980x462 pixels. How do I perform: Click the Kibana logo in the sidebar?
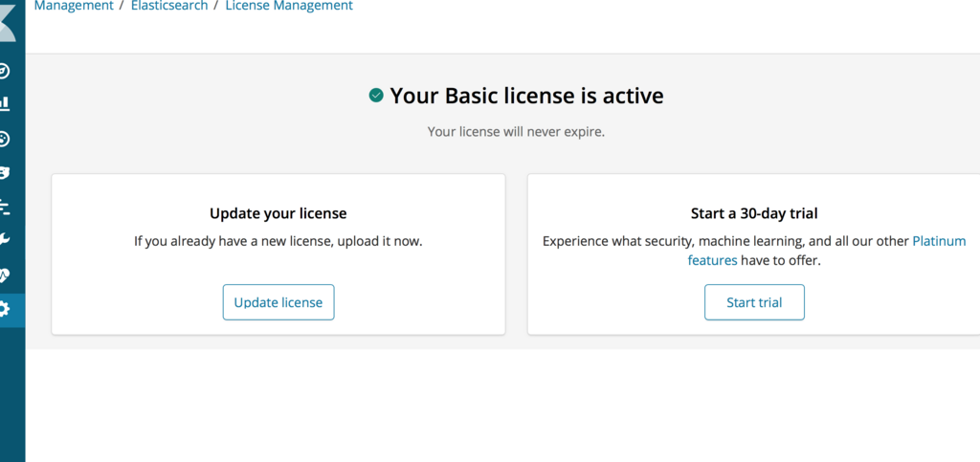pyautogui.click(x=8, y=21)
